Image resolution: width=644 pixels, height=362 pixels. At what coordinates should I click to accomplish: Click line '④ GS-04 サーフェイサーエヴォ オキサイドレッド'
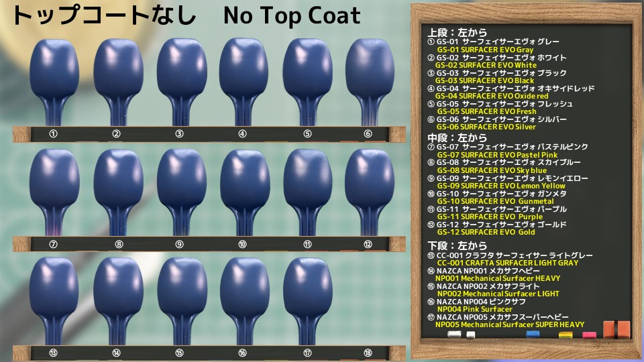click(511, 88)
